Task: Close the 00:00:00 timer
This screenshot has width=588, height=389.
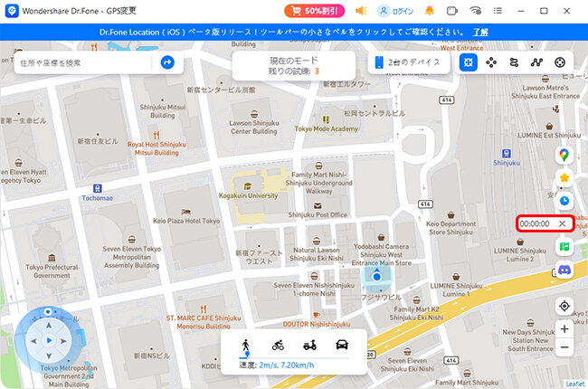Action: click(563, 223)
